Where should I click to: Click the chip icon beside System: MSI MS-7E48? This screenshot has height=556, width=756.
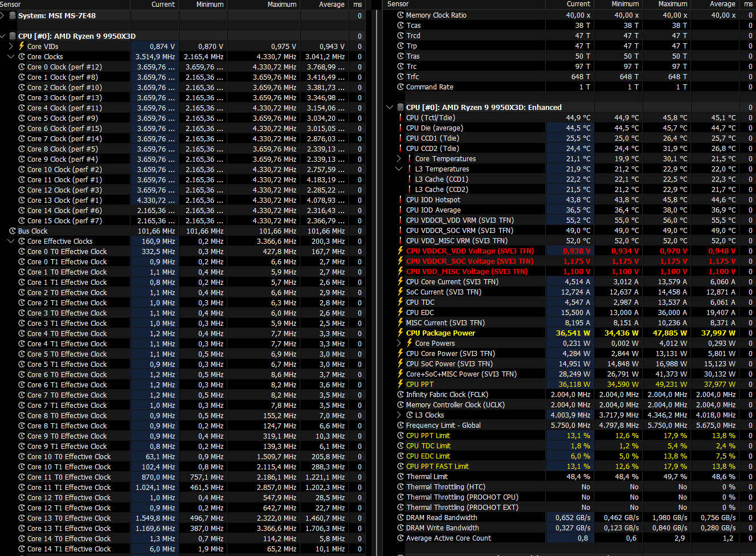pyautogui.click(x=13, y=15)
